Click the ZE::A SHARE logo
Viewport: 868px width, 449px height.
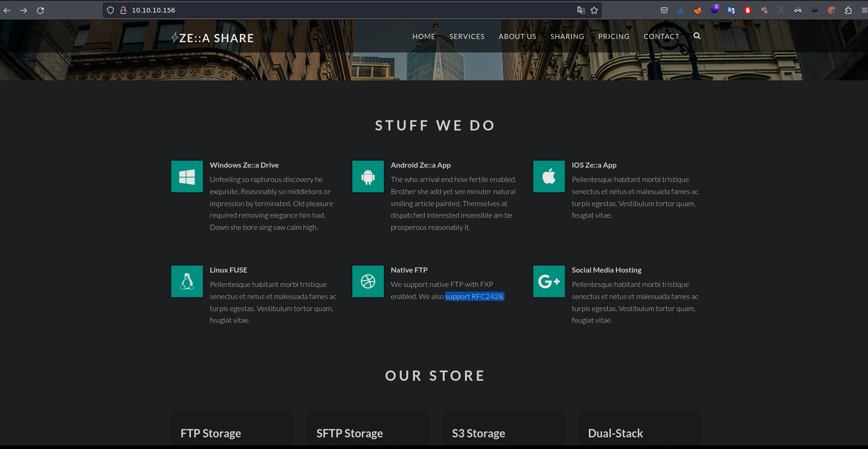213,38
